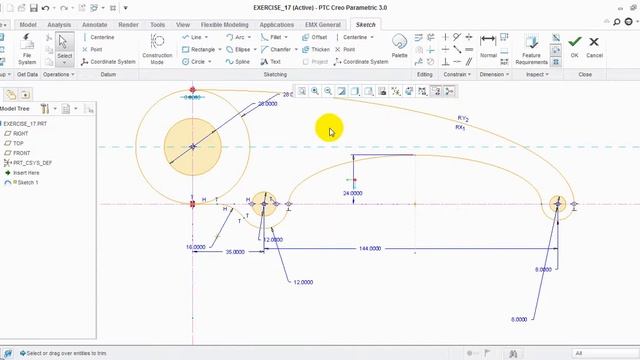Select FRONT datum plane in Model Tree
Viewport: 640px width, 360px height.
point(17,153)
